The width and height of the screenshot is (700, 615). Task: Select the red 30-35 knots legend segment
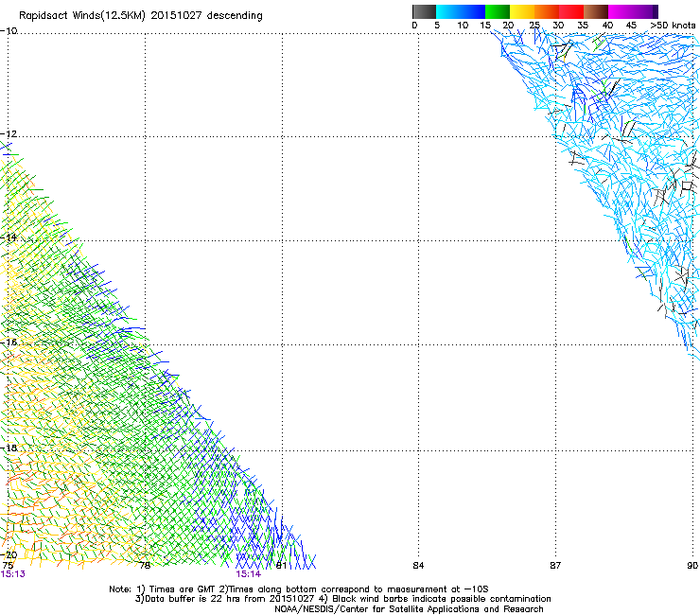click(x=571, y=11)
